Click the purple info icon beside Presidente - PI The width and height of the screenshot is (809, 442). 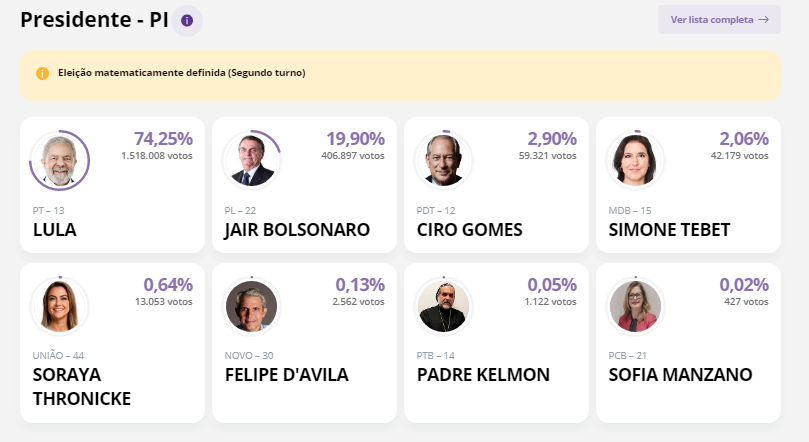click(187, 21)
